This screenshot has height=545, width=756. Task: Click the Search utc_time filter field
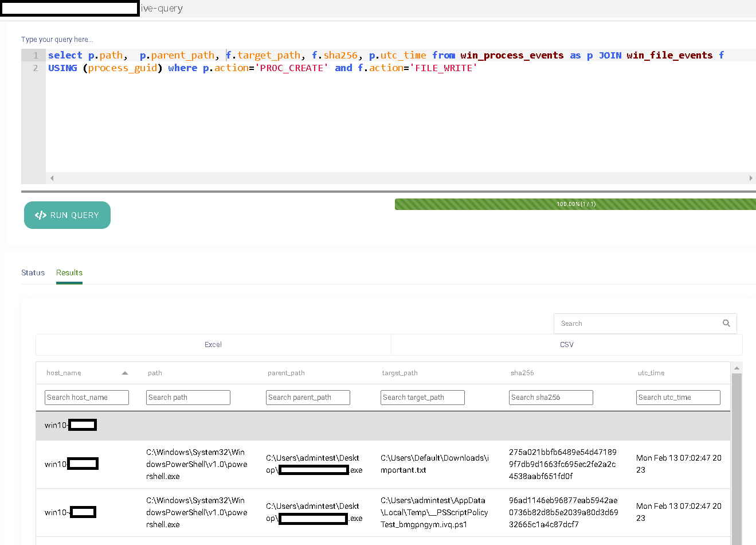[x=678, y=398]
